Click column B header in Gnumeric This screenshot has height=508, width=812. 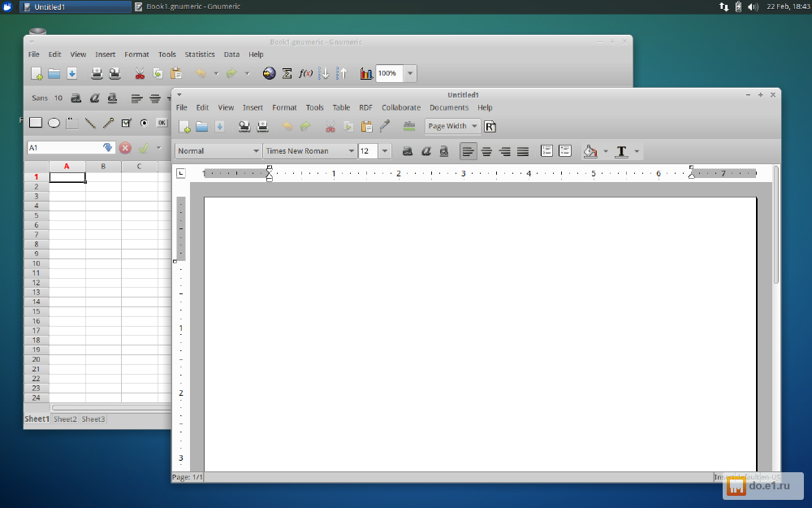(x=103, y=167)
